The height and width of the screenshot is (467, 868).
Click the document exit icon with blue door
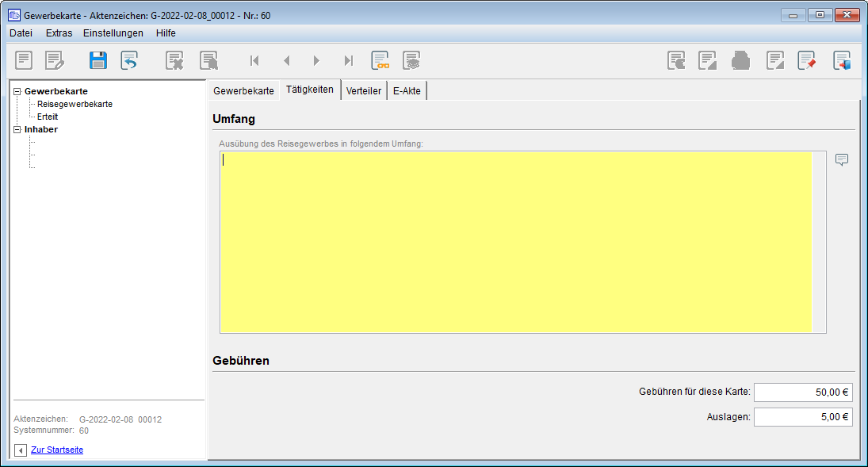point(842,60)
